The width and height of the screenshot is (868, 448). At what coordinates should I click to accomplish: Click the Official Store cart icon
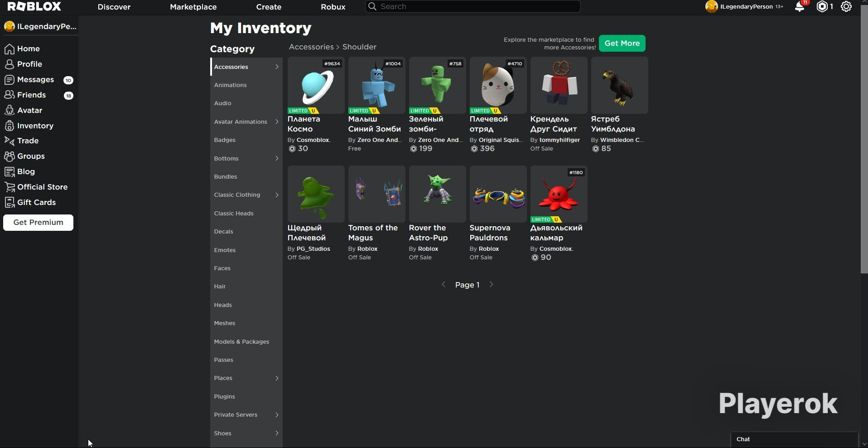click(10, 187)
